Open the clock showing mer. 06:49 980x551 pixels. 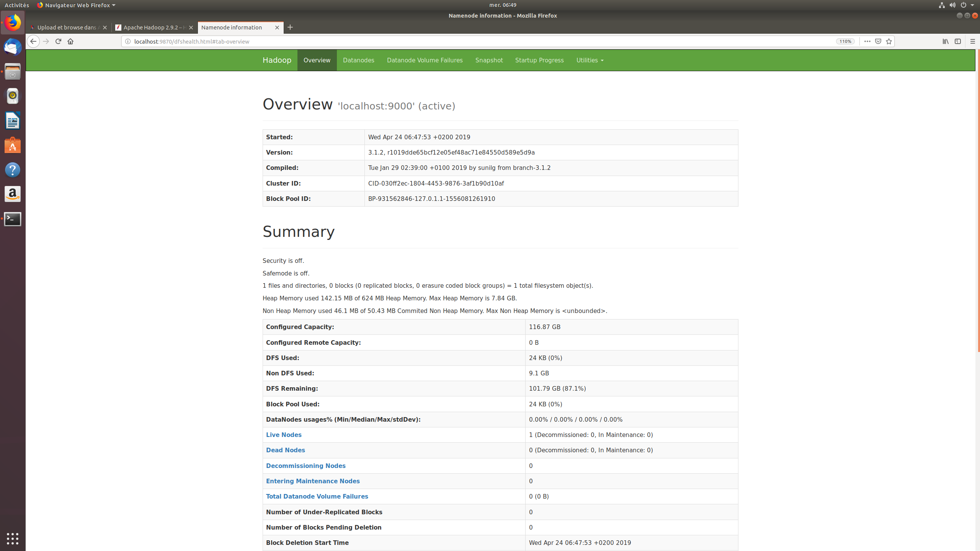[x=503, y=5]
